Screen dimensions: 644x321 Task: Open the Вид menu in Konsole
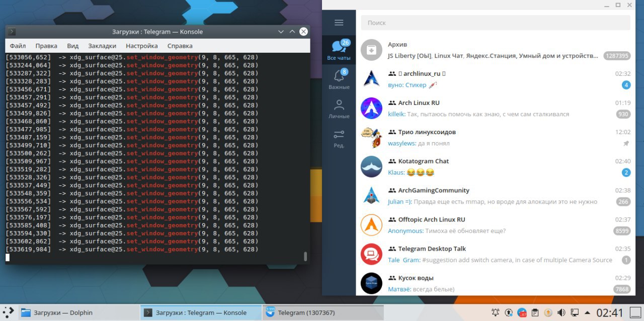pos(73,46)
